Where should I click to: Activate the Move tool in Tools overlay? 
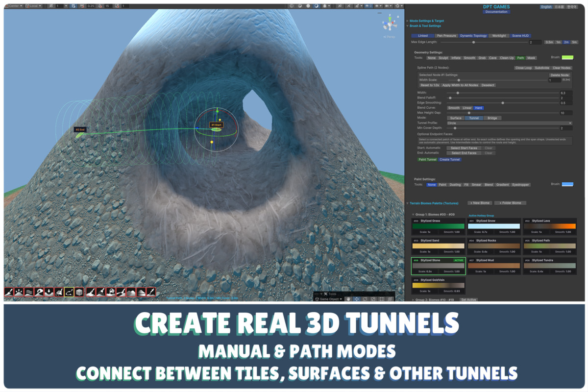click(x=357, y=299)
